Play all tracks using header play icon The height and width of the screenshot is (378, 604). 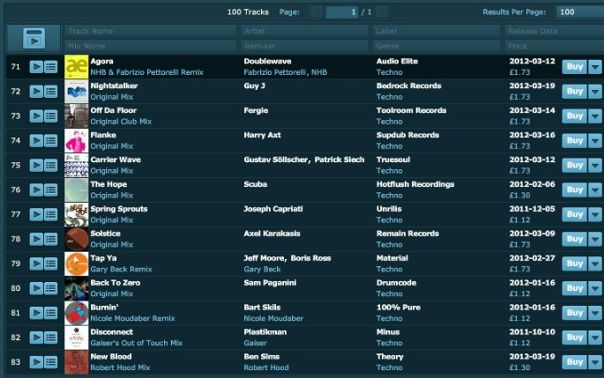34,38
